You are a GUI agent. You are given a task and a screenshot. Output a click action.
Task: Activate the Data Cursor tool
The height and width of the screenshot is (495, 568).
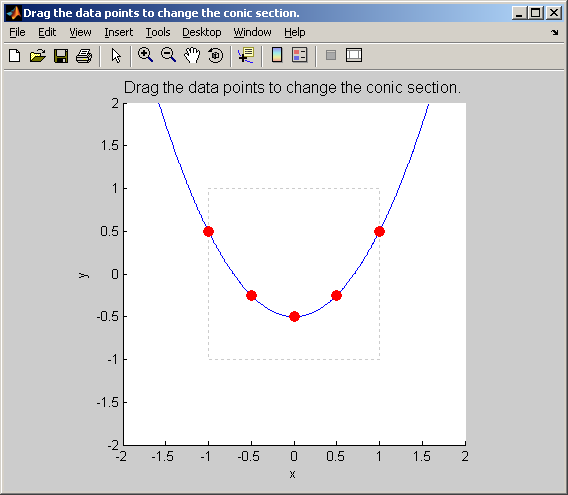[x=246, y=55]
